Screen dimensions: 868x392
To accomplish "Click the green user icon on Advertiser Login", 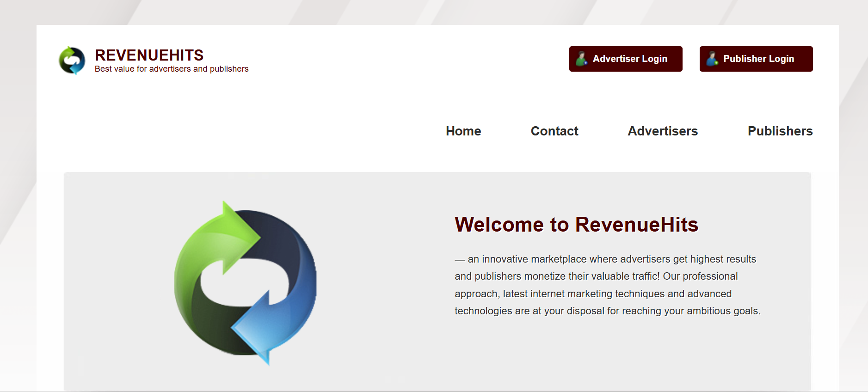I will coord(581,59).
